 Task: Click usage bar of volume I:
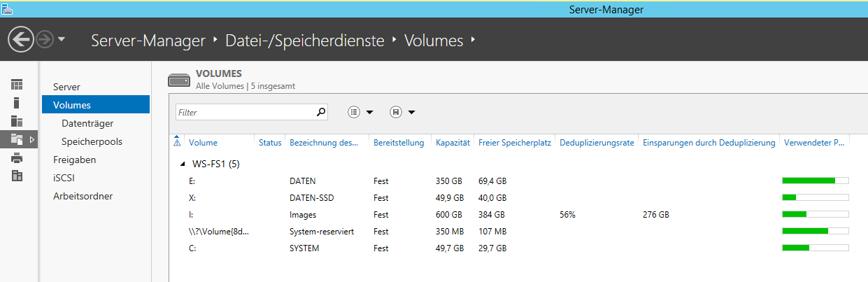tap(816, 214)
